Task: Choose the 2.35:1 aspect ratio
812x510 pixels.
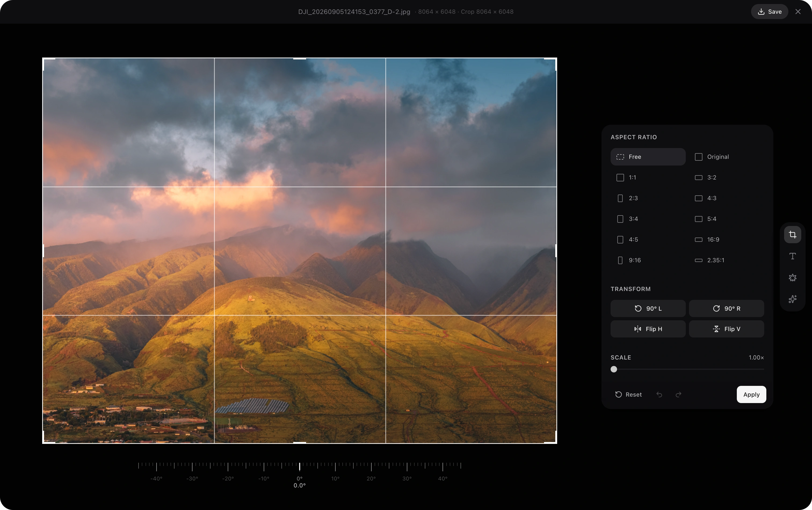Action: [x=726, y=260]
